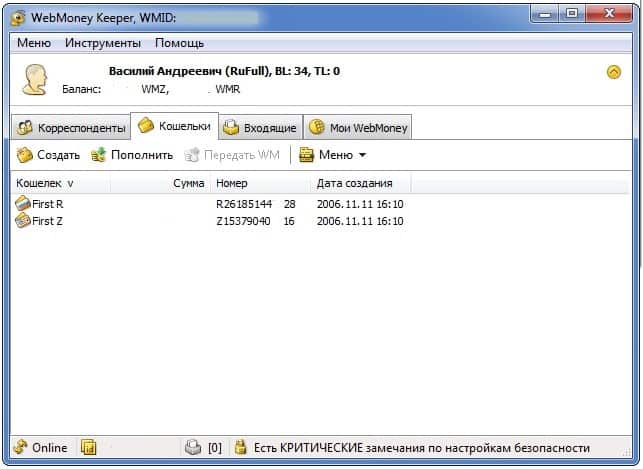This screenshot has width=643, height=469.
Task: Click the Создать wallet icon
Action: click(25, 155)
